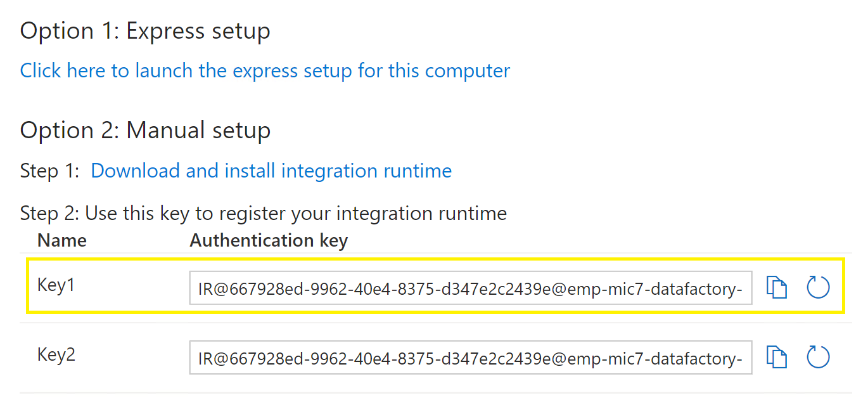This screenshot has width=868, height=407.
Task: Click the Option 1: Express setup heading
Action: [145, 30]
